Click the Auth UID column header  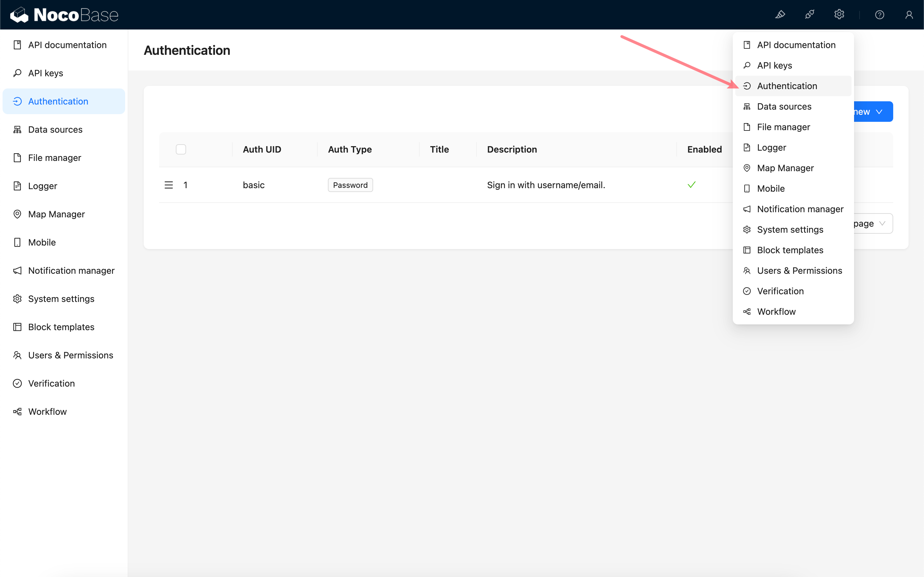coord(262,149)
